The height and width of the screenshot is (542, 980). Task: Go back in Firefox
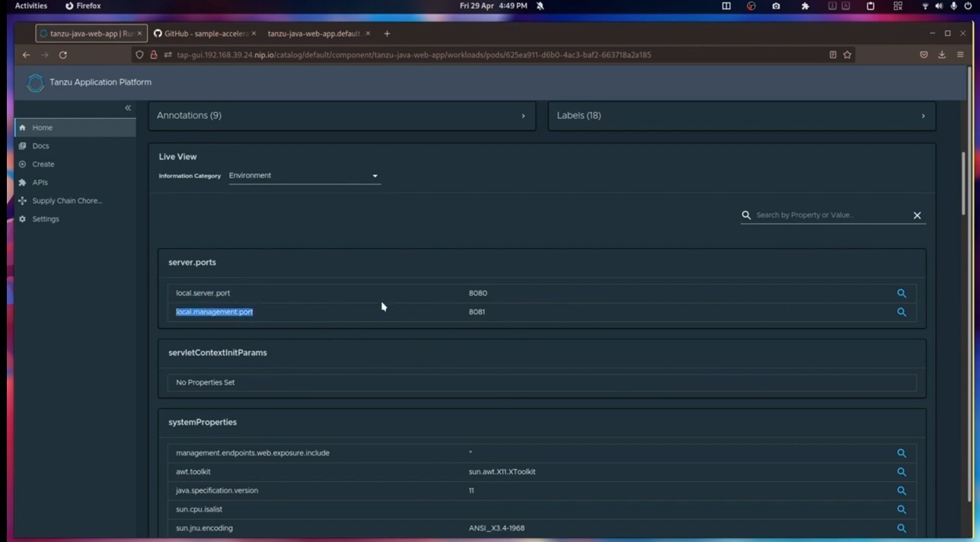point(26,55)
